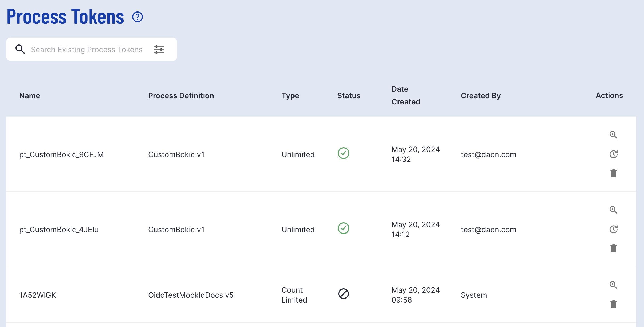Click the Status column header

pos(349,96)
